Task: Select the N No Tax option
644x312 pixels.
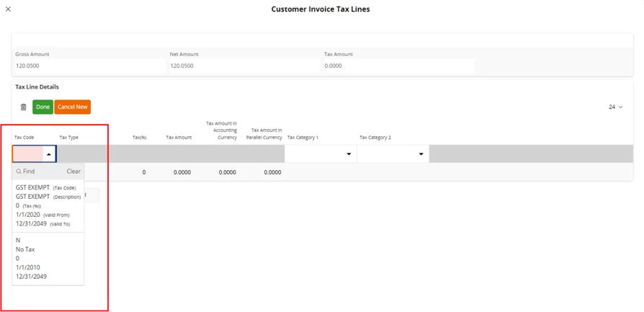Action: point(48,258)
